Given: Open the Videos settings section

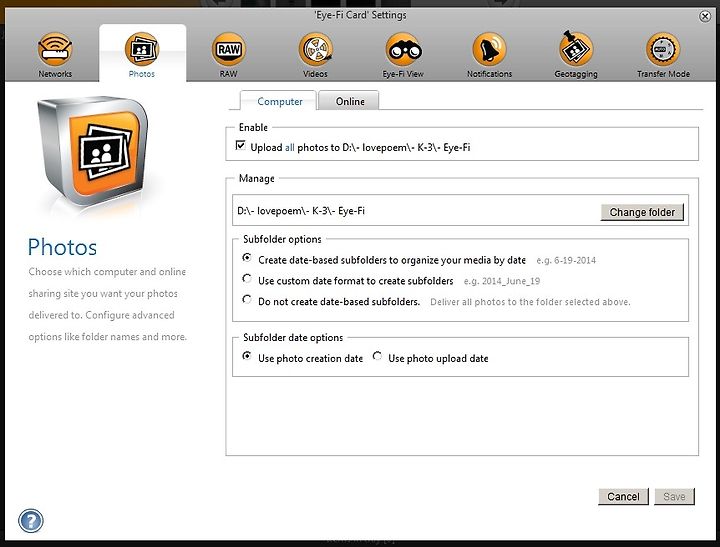Looking at the screenshot, I should point(315,55).
